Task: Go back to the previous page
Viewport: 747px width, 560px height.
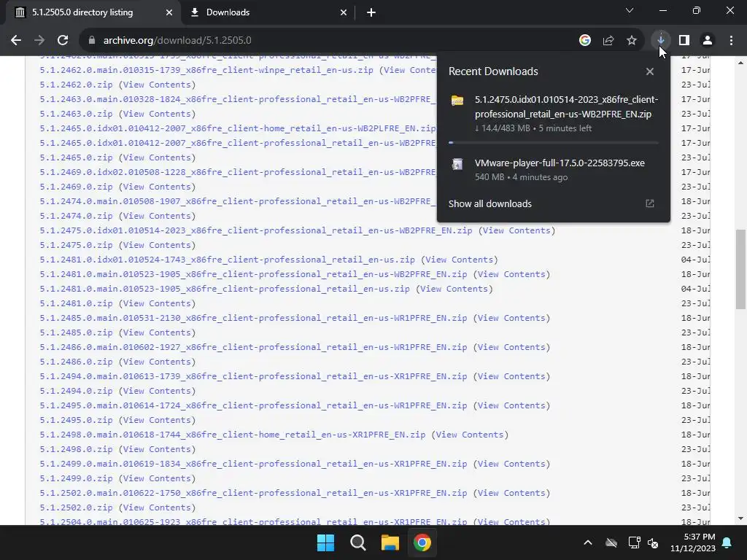Action: point(16,41)
